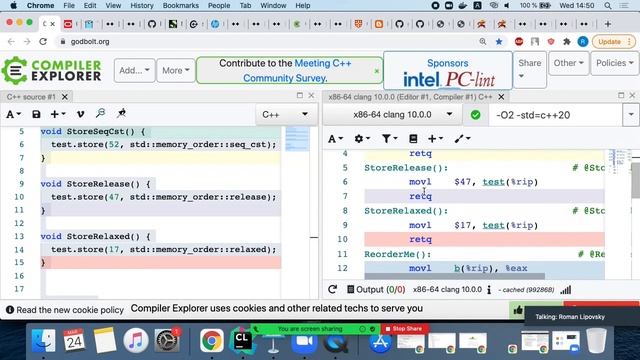The width and height of the screenshot is (640, 360).
Task: Open the History menu
Action: (x=142, y=6)
